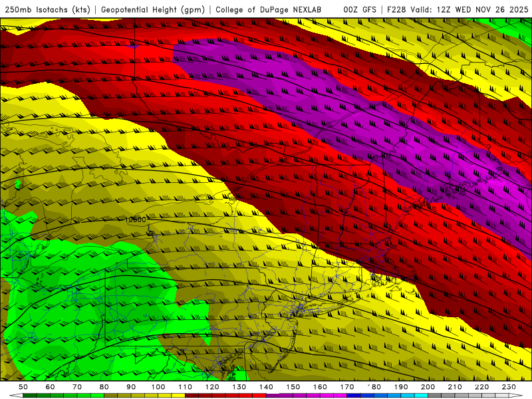Click the 60 value on the color scale
532x399 pixels.
pyautogui.click(x=50, y=387)
